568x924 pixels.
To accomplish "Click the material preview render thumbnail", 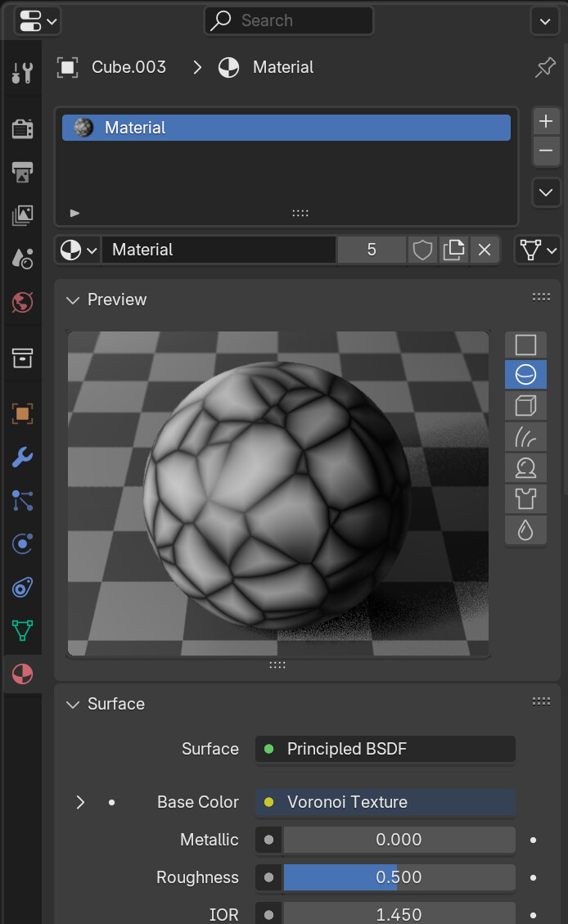I will (278, 494).
